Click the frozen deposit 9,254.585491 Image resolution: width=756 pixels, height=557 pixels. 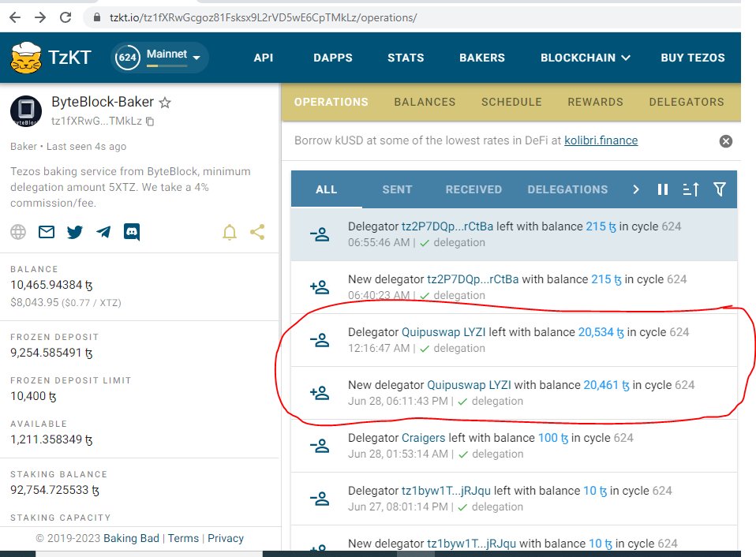coord(51,353)
